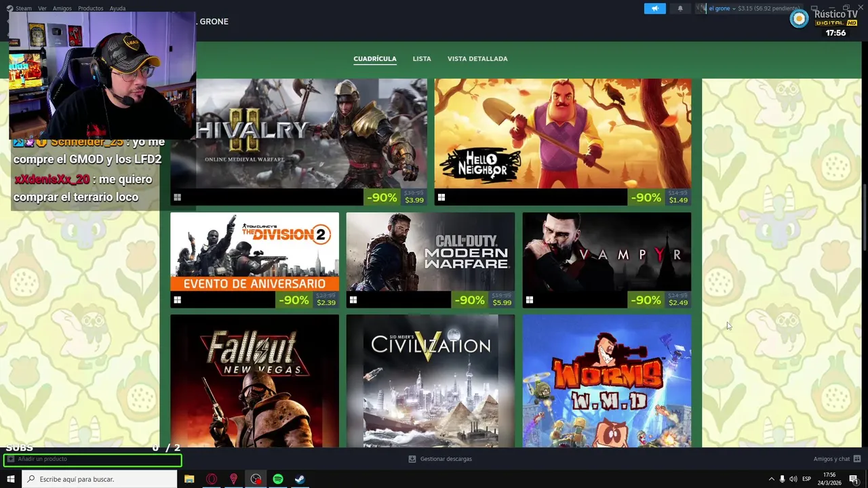Open the Ver menu
Viewport: 868px width, 488px height.
click(42, 8)
